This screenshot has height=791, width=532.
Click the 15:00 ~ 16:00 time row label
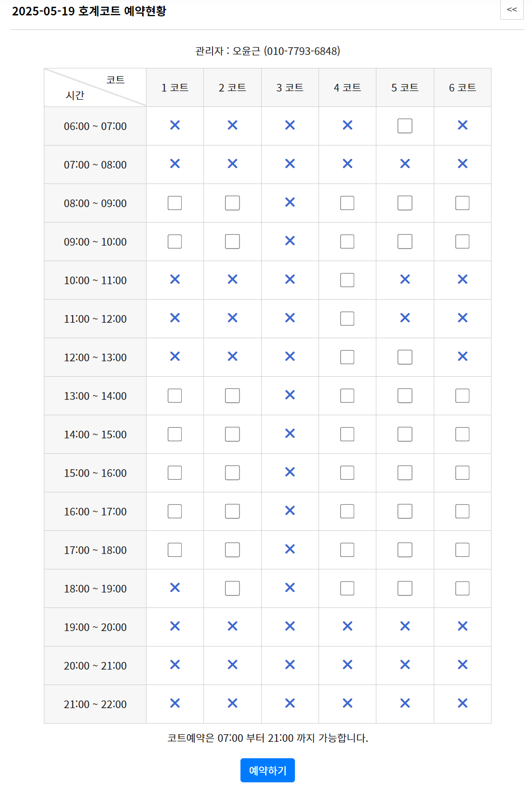(95, 473)
